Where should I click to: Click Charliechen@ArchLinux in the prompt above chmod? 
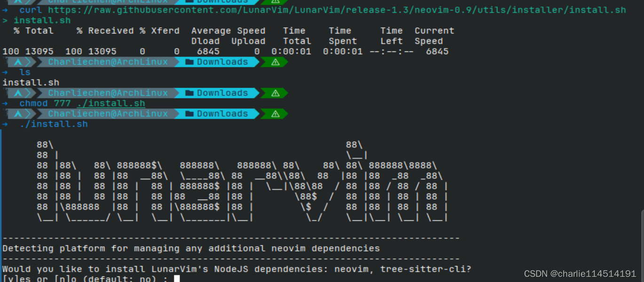[108, 93]
